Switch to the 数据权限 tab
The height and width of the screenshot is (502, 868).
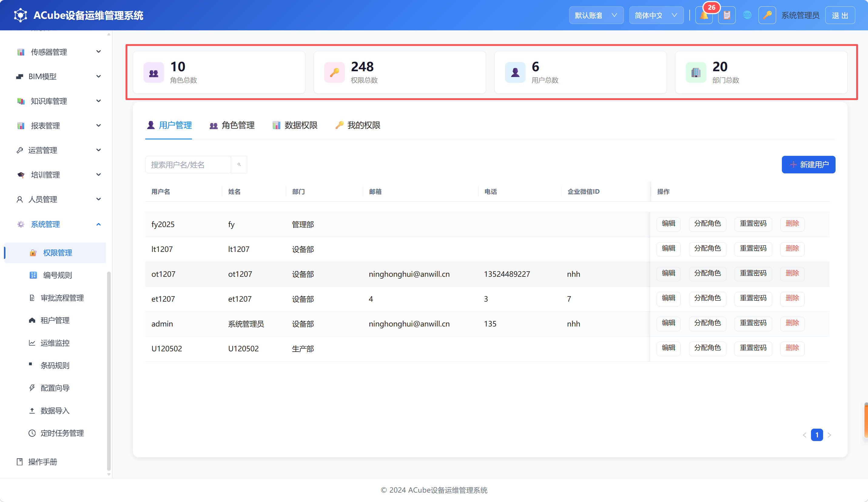[295, 125]
